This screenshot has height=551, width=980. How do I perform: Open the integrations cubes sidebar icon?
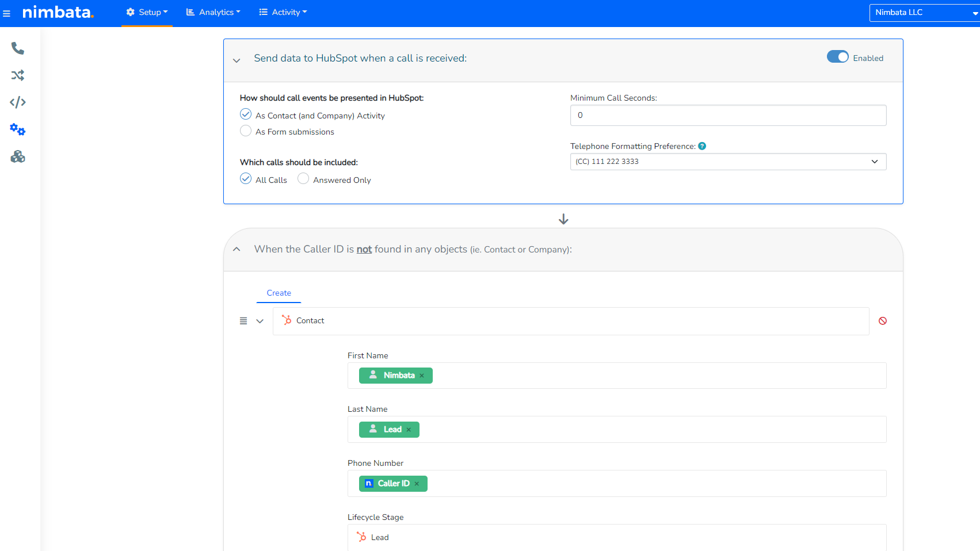18,156
